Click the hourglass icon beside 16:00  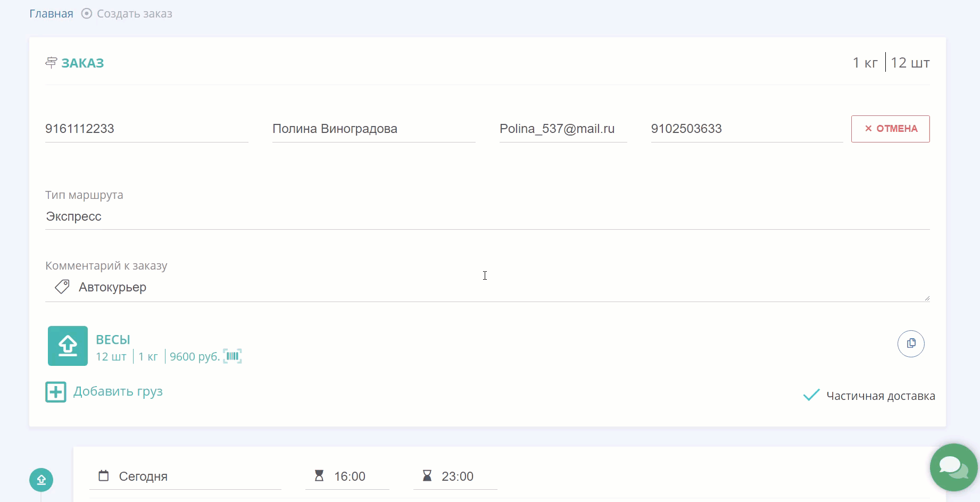(319, 475)
